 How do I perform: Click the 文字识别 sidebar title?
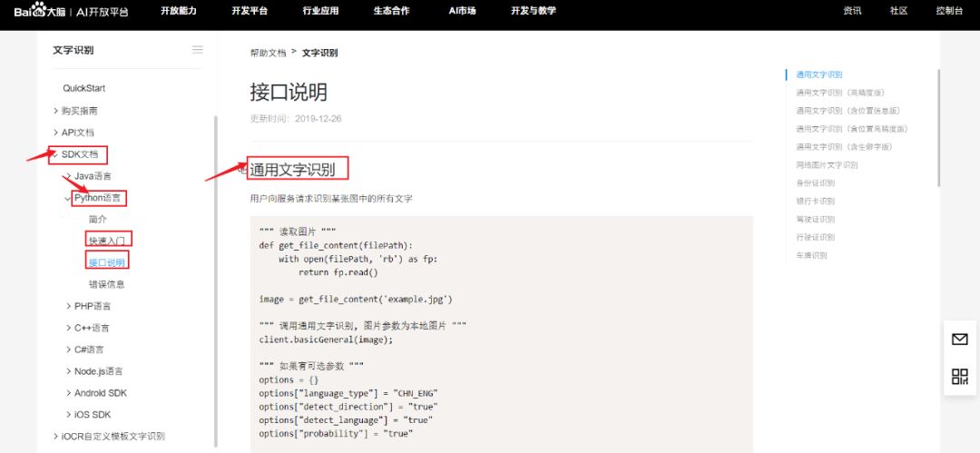[73, 50]
